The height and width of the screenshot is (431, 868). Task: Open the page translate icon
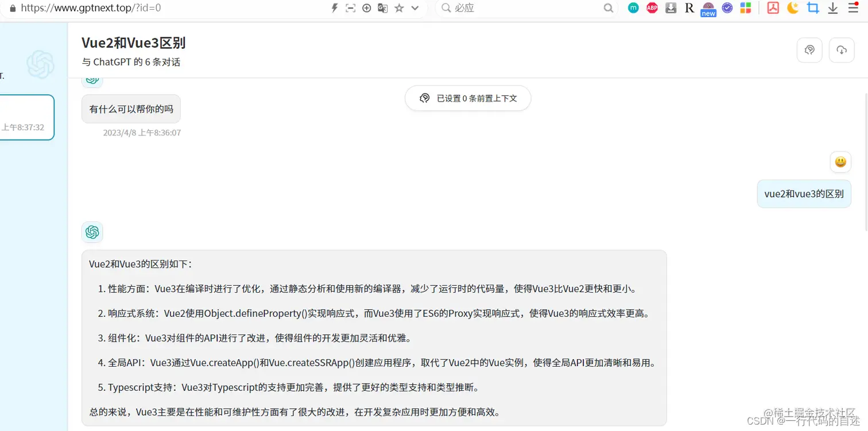(383, 8)
